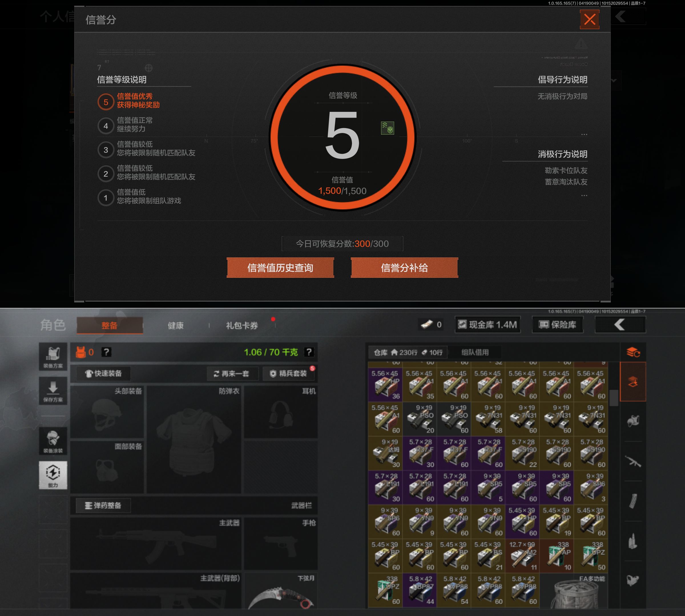The width and height of the screenshot is (685, 616).
Task: Click the stash auto-sort icon
Action: 632,352
